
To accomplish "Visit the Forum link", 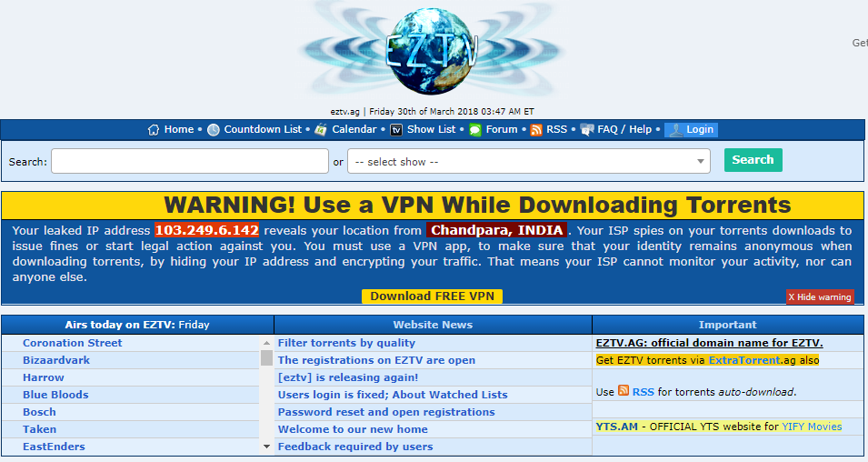I will [x=502, y=129].
